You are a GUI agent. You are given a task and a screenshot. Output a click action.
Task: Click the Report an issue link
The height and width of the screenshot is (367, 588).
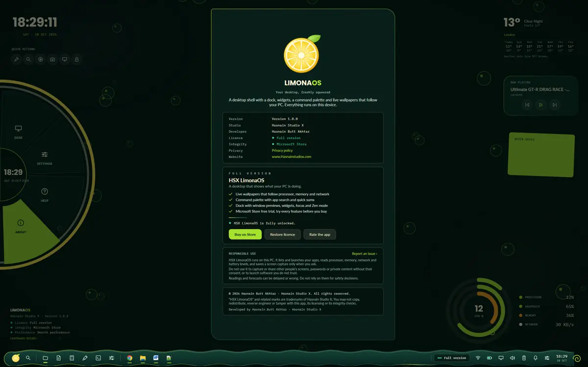coord(365,254)
